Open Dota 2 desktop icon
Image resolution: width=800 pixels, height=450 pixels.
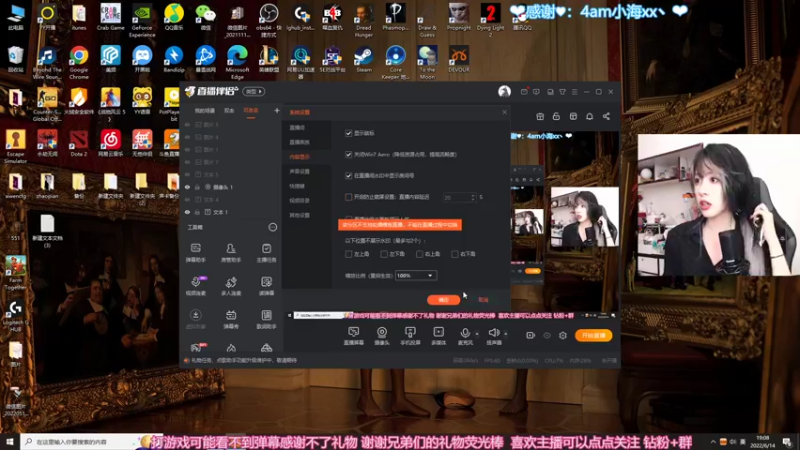tap(79, 143)
